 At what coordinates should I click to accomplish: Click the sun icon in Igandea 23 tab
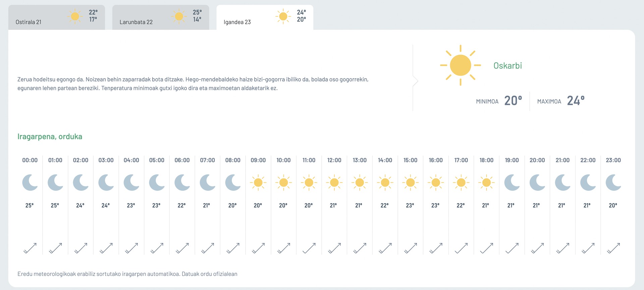click(283, 16)
